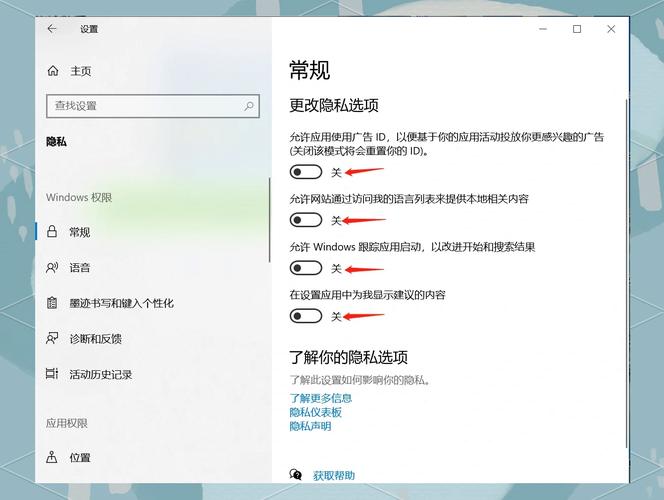Click the 更改隐私选项 heading
The image size is (664, 500).
click(x=334, y=105)
